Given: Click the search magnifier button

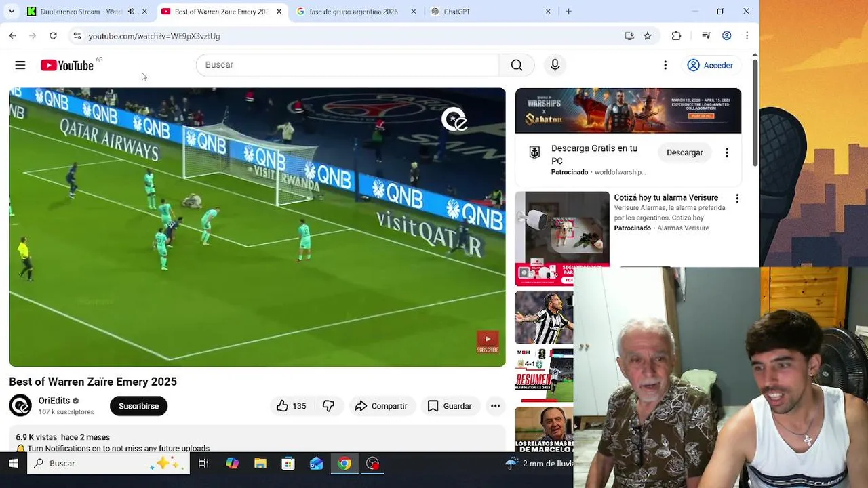Looking at the screenshot, I should (517, 65).
